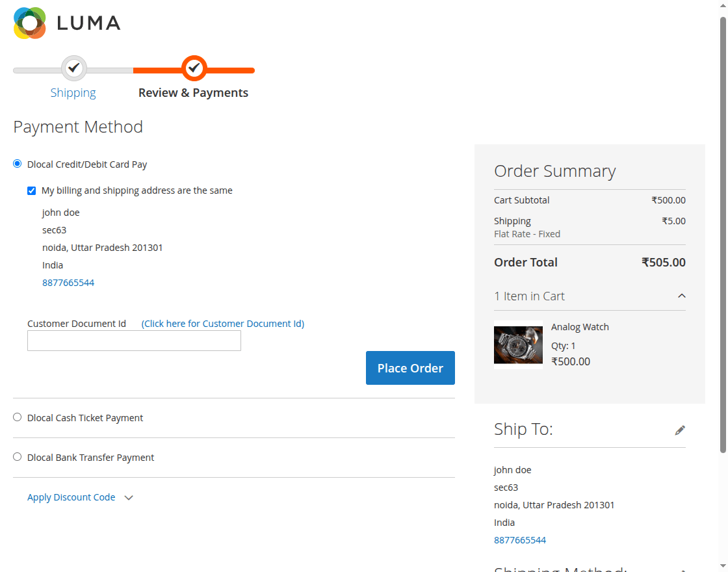
Task: Uncheck billing and shipping address same checkbox
Action: pyautogui.click(x=32, y=190)
